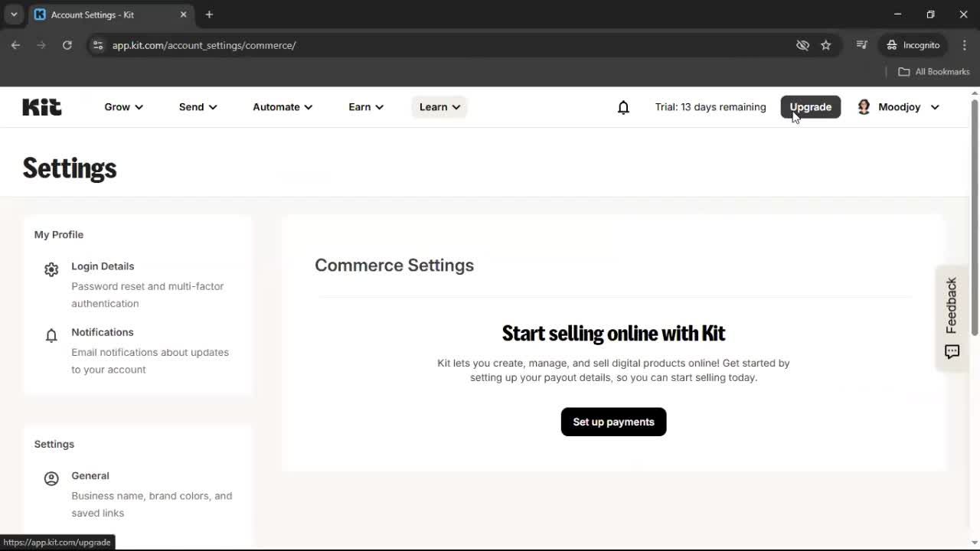Screen dimensions: 980x551
Task: Click the Notifications bell icon in sidebar
Action: [51, 335]
